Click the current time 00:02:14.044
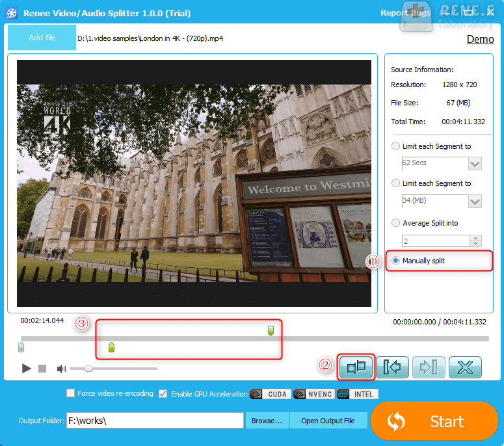The height and width of the screenshot is (446, 504). click(42, 321)
